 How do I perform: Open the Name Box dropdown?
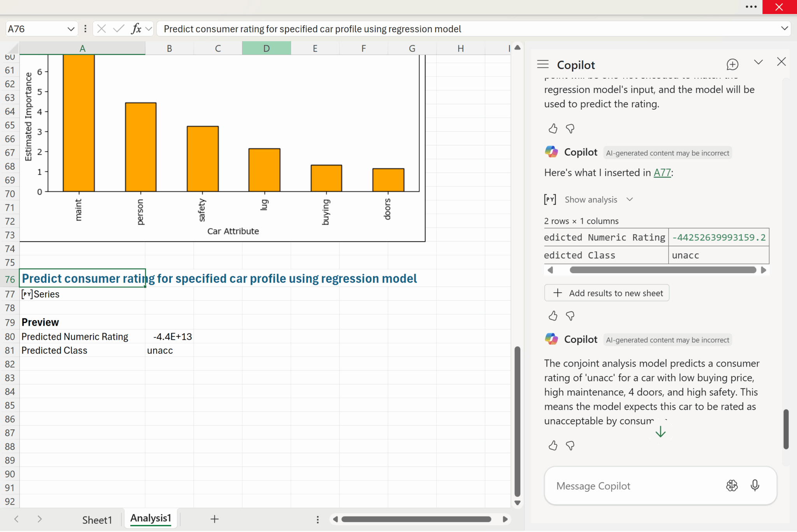[x=70, y=29]
